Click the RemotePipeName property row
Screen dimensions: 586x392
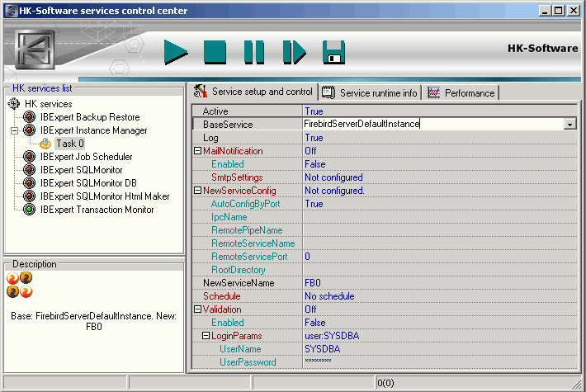point(385,229)
